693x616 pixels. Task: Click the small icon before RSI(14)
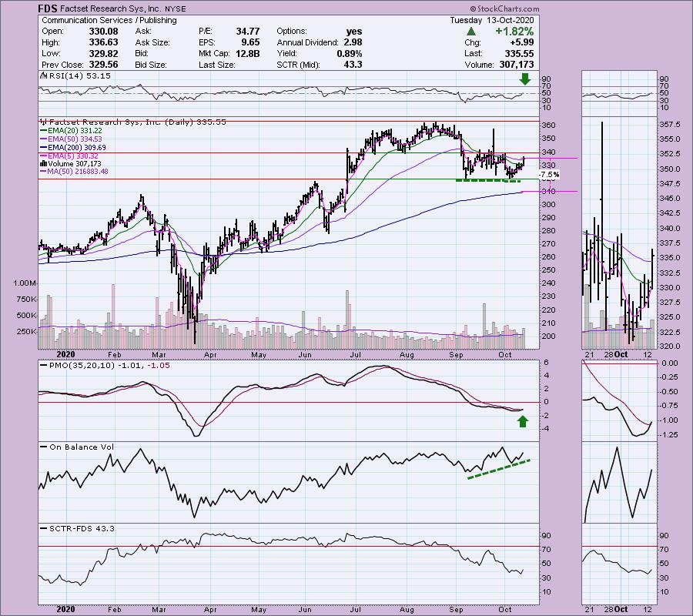[x=43, y=75]
